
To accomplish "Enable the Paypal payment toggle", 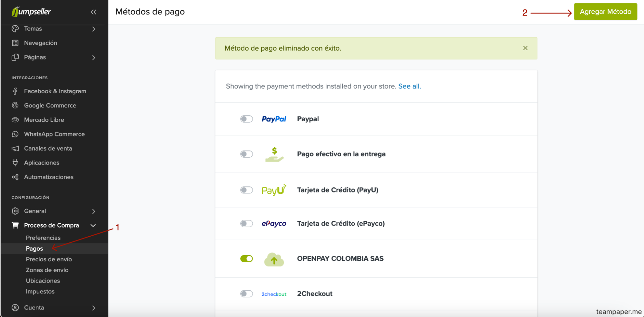I will 246,119.
